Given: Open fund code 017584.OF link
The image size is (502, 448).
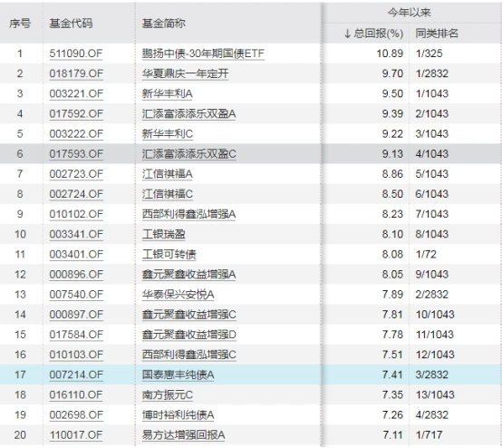Looking at the screenshot, I should click(x=76, y=335).
